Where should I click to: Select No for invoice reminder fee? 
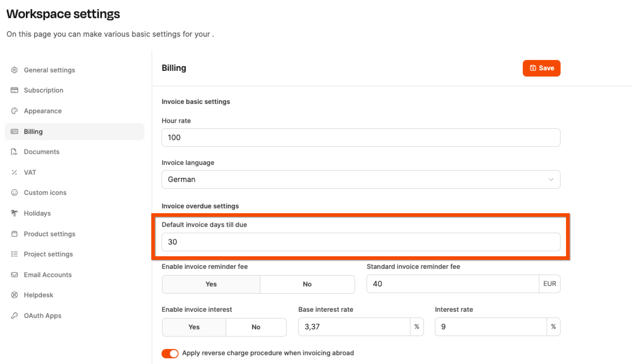coord(307,284)
